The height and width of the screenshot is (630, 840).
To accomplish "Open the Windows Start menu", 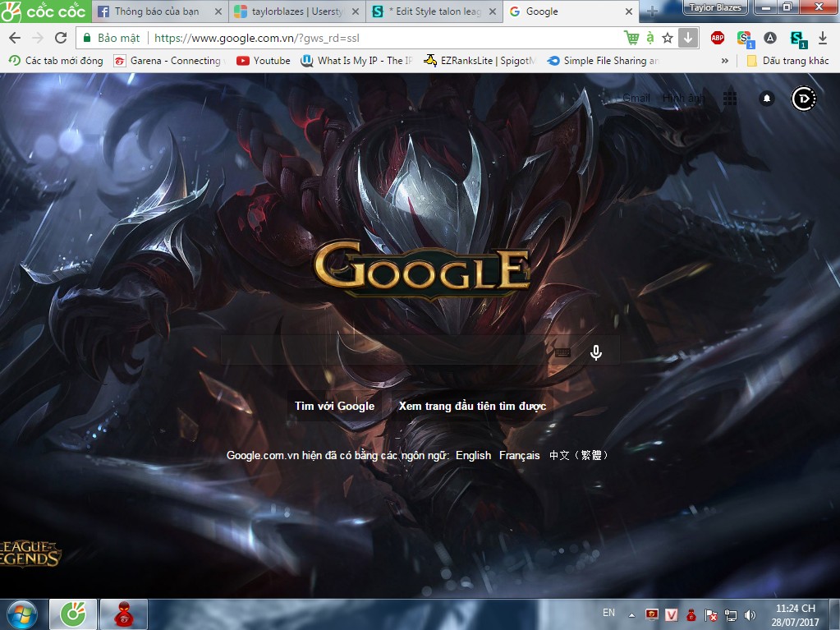I will [21, 615].
